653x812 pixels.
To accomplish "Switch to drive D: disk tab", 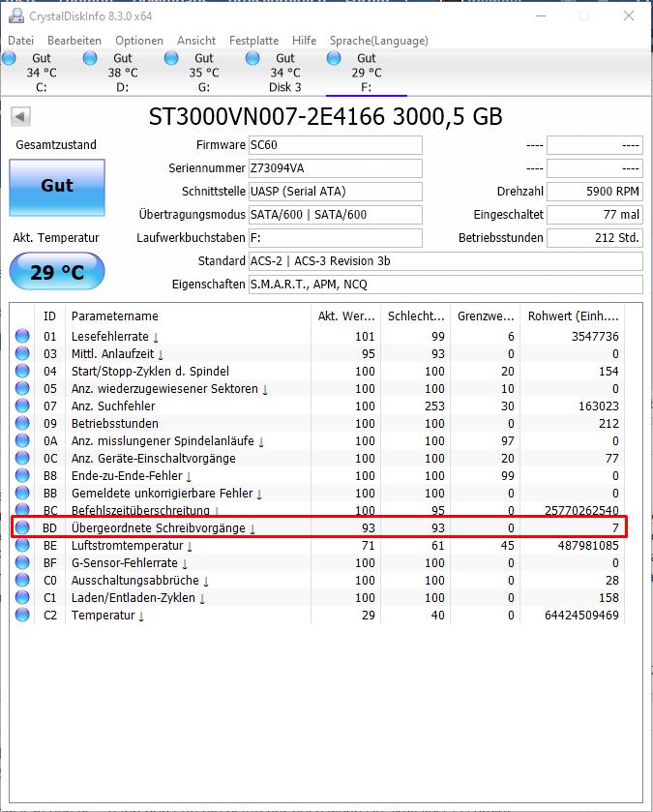I will (123, 73).
